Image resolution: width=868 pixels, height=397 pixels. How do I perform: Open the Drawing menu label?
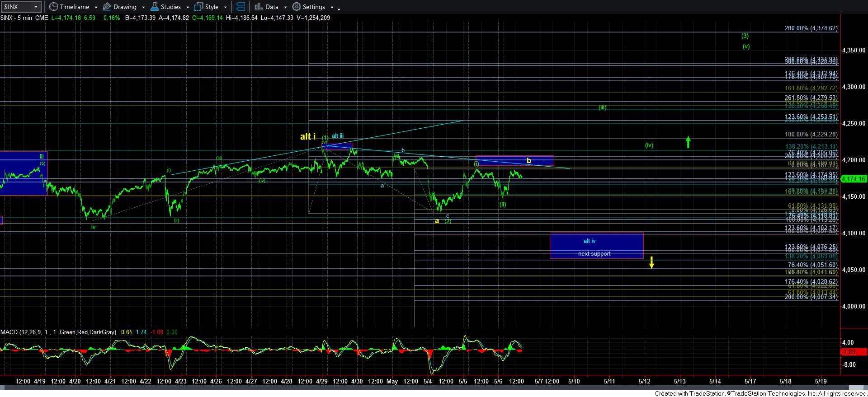(x=125, y=7)
